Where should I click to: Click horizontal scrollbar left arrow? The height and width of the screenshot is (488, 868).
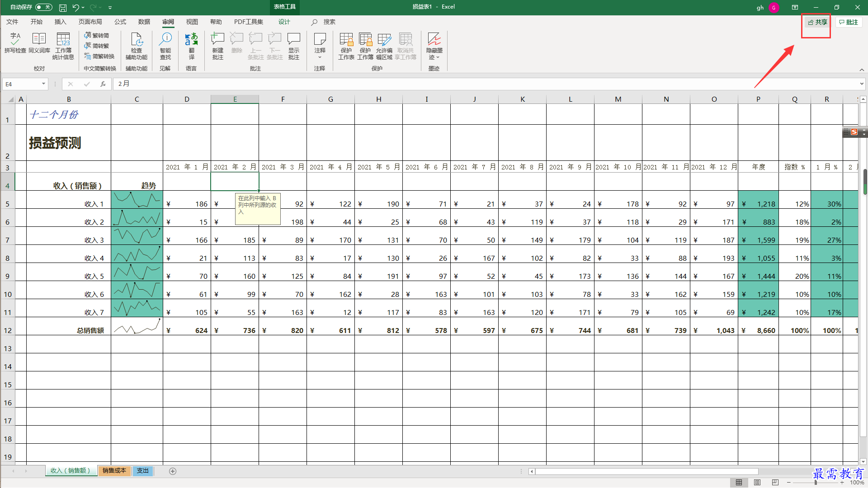[x=532, y=471]
